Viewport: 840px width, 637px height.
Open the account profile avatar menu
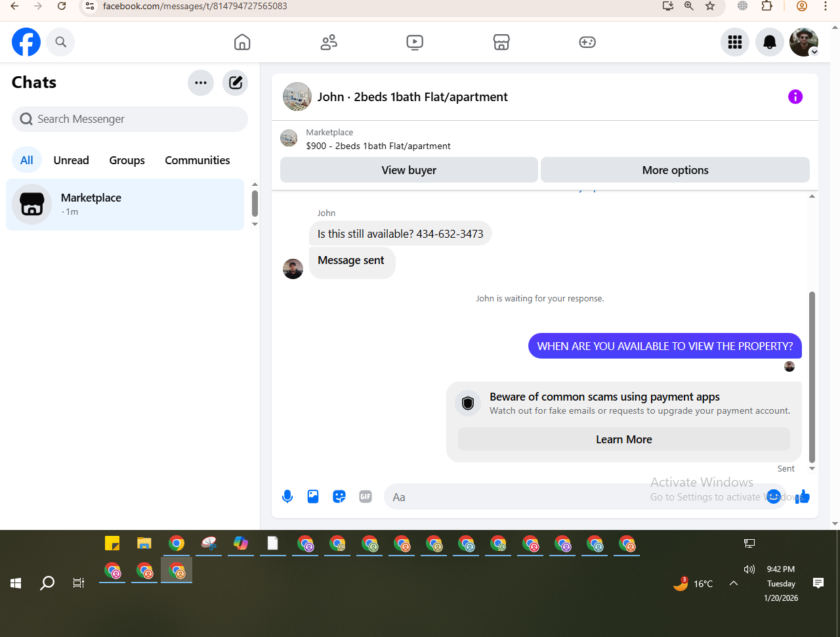point(804,42)
